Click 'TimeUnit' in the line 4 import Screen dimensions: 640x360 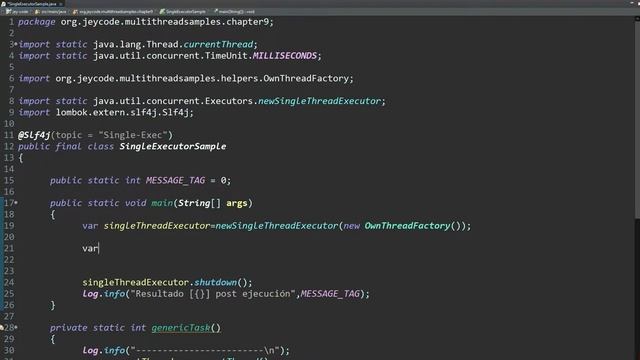coord(227,56)
